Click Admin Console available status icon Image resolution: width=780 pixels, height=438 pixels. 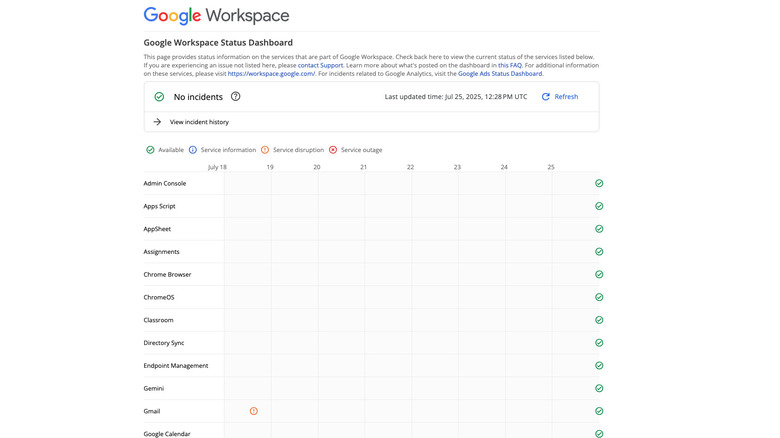tap(599, 184)
